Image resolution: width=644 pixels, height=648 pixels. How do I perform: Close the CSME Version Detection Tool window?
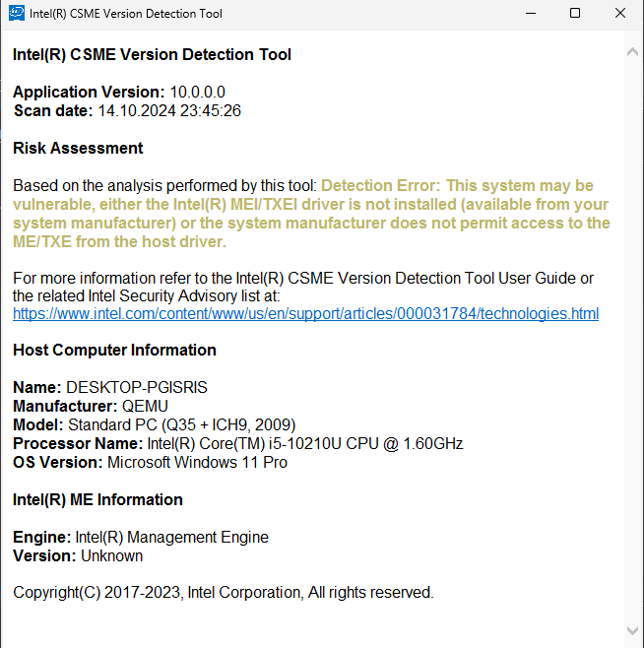pyautogui.click(x=620, y=13)
